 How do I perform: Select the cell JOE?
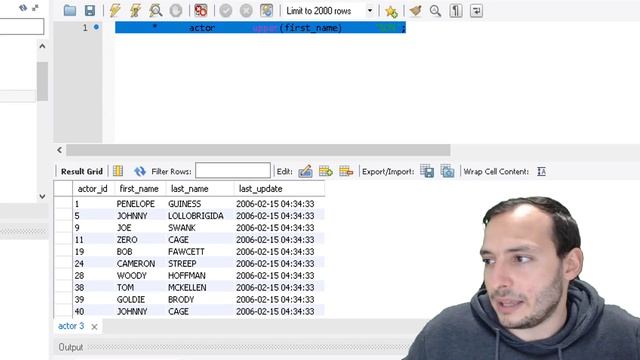tap(124, 228)
